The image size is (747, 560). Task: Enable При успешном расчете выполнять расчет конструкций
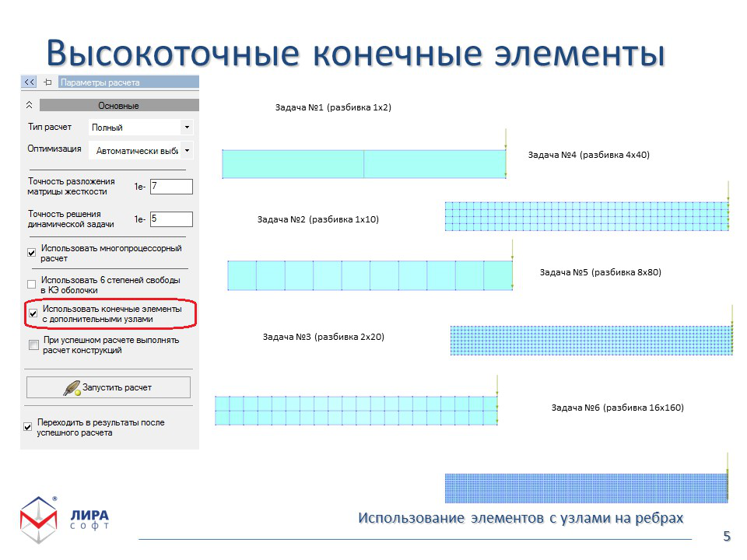click(33, 345)
